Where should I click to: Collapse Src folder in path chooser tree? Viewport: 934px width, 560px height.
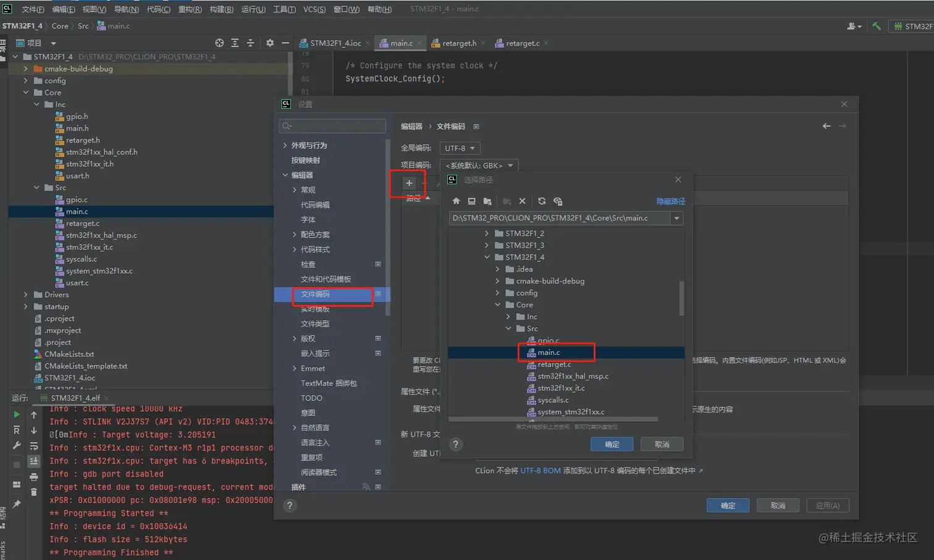[x=508, y=328]
